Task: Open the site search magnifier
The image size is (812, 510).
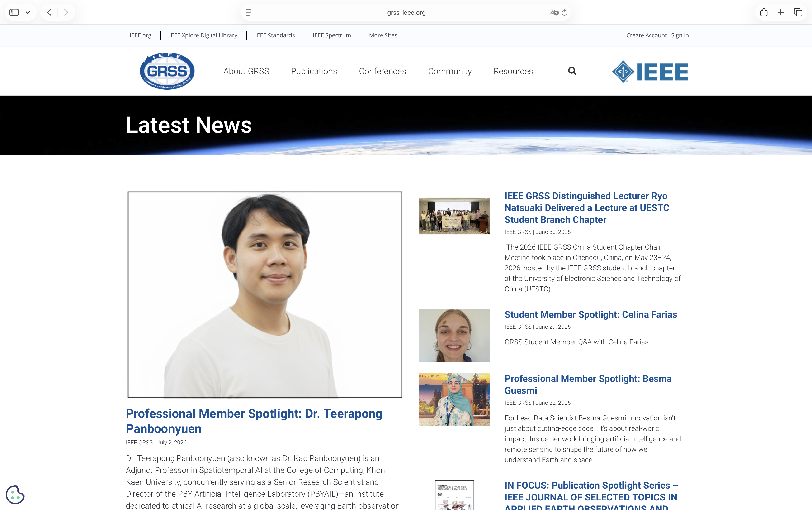Action: click(x=572, y=71)
